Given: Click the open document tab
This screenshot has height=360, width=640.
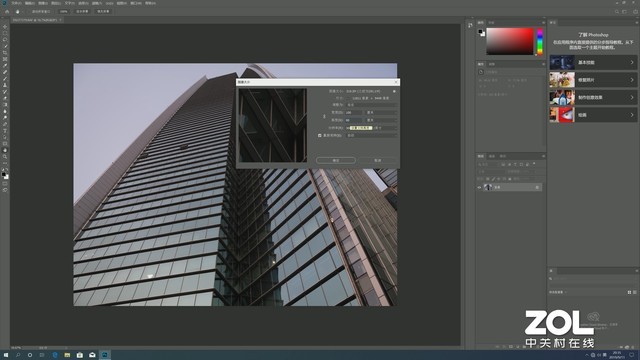Looking at the screenshot, I should tap(36, 20).
